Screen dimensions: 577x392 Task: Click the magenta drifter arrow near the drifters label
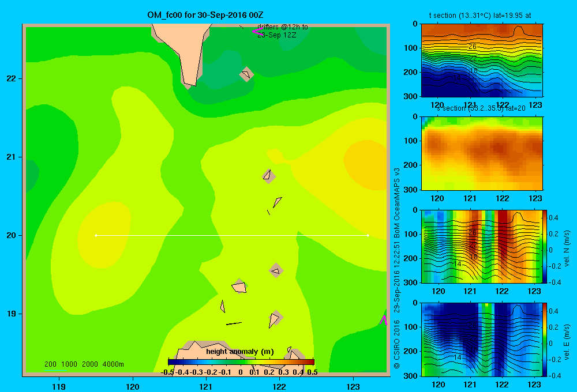tap(257, 31)
